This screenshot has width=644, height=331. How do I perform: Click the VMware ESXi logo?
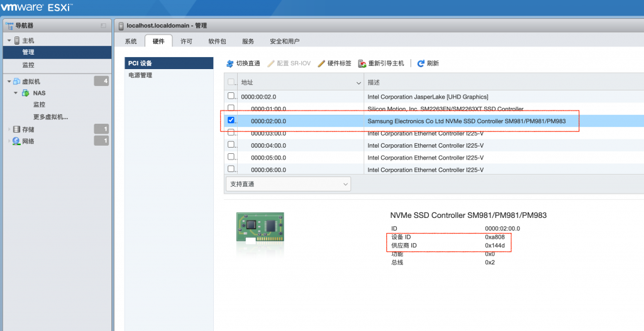[36, 7]
